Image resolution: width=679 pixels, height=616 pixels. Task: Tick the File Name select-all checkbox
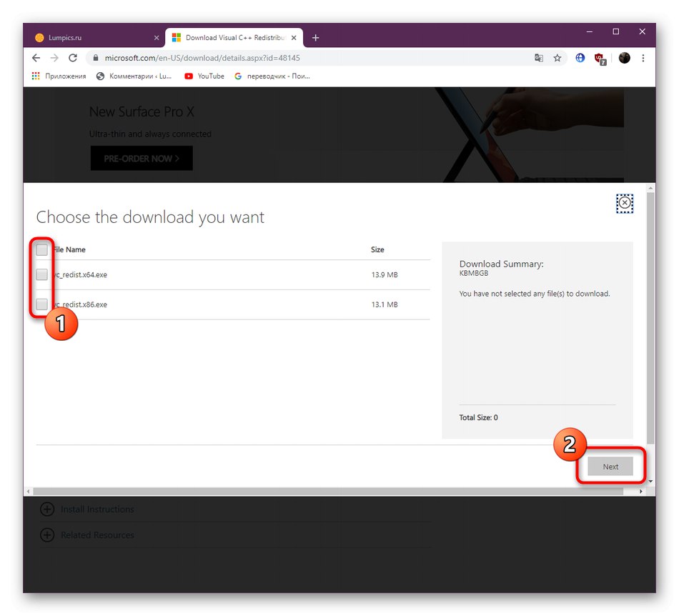(41, 250)
